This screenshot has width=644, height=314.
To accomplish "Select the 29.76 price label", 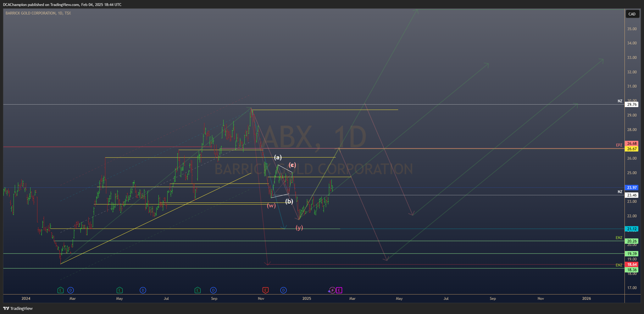I will click(x=632, y=105).
